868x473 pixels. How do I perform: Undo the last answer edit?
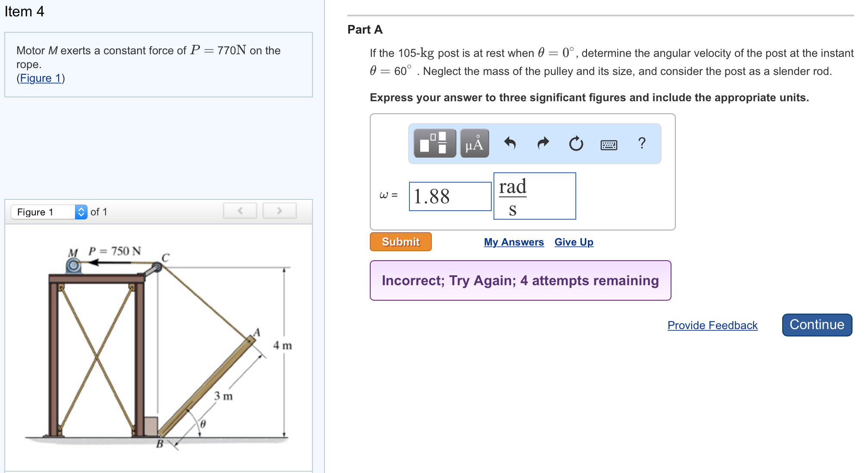pyautogui.click(x=511, y=143)
